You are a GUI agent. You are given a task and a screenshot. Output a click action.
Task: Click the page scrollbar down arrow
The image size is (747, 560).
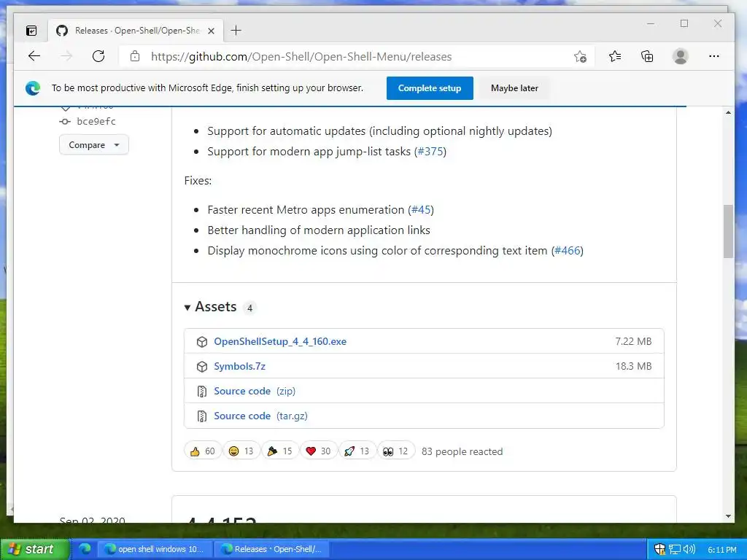728,516
